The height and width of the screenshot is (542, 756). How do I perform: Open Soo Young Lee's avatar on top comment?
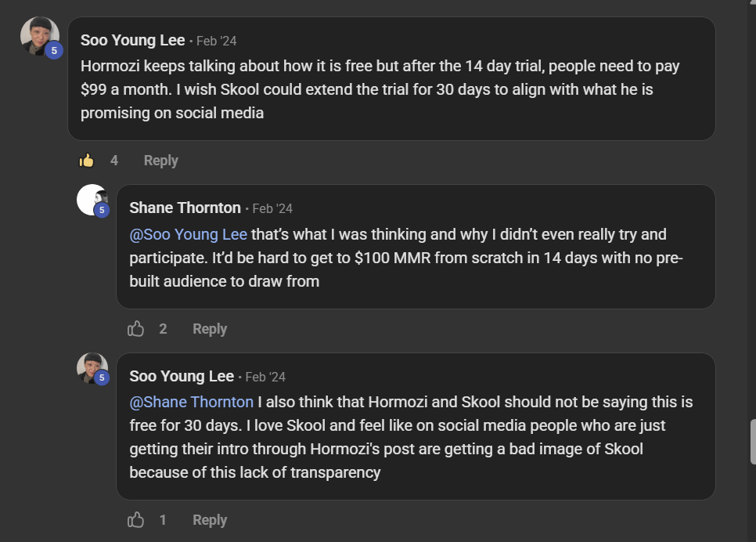(38, 35)
